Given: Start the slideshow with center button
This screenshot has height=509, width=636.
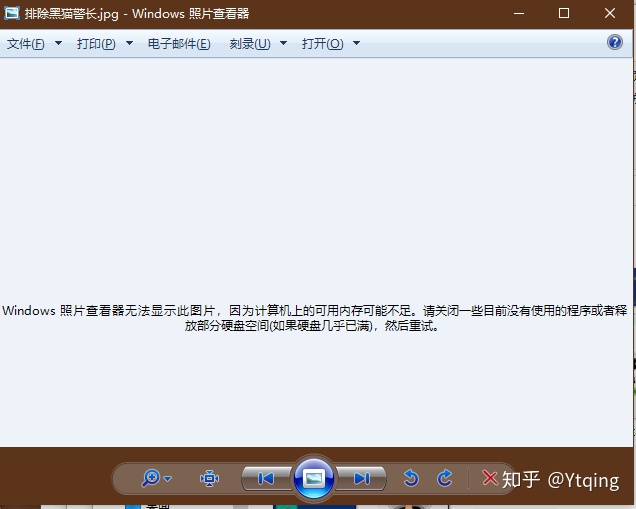Looking at the screenshot, I should 314,479.
